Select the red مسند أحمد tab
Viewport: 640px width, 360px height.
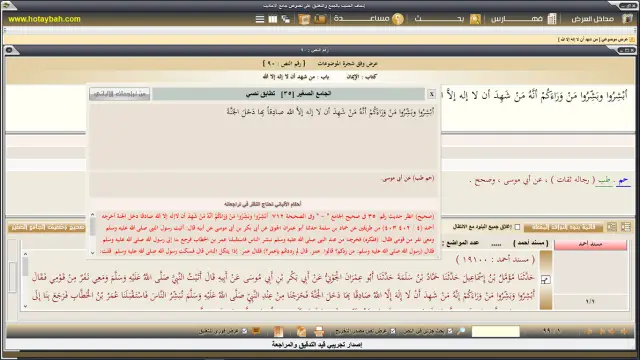[x=590, y=244]
